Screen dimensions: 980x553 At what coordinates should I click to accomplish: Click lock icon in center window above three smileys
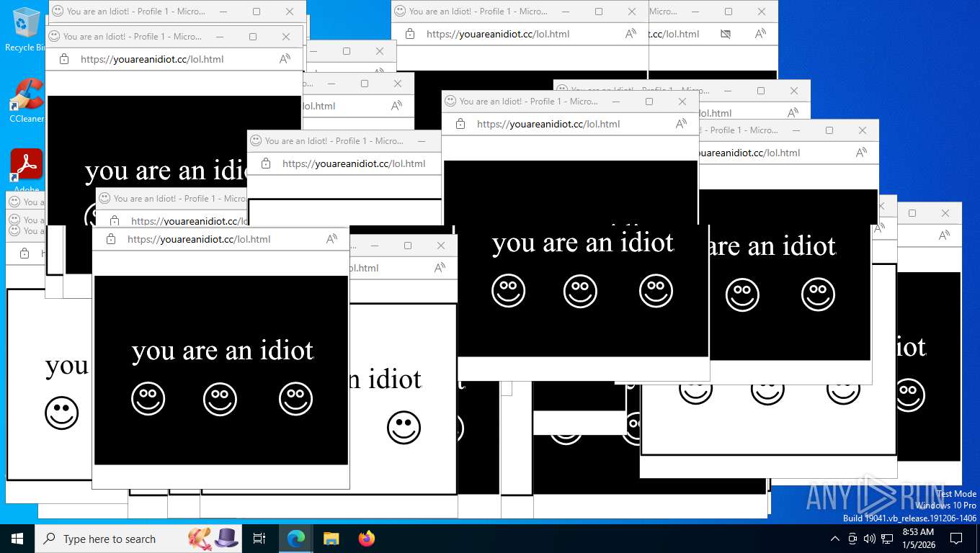pyautogui.click(x=460, y=124)
